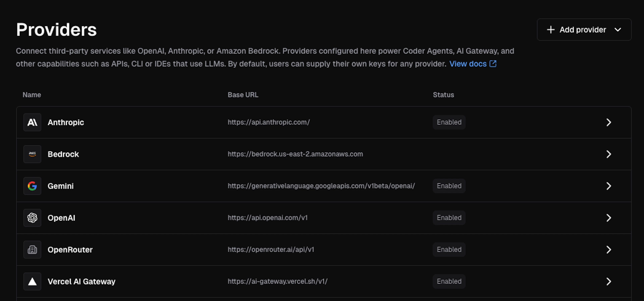The image size is (644, 301).
Task: Click the Base URL column header
Action: (243, 95)
